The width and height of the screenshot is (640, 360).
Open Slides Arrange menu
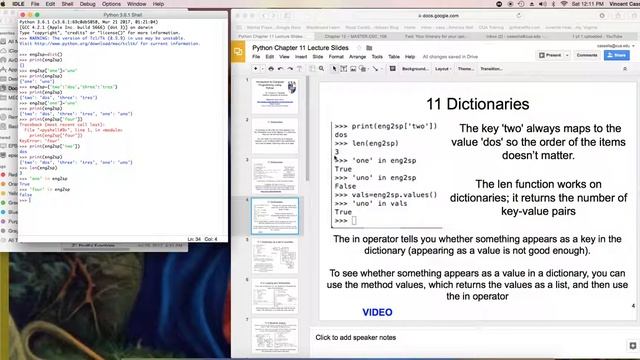357,57
